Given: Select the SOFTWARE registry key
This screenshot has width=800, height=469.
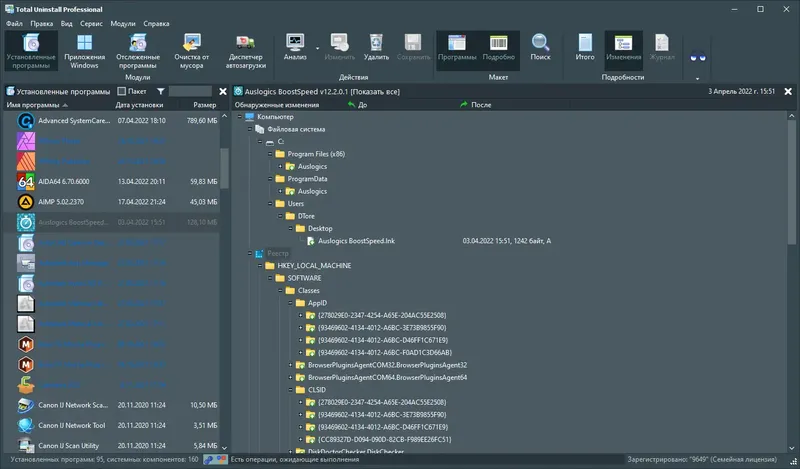Looking at the screenshot, I should click(304, 278).
